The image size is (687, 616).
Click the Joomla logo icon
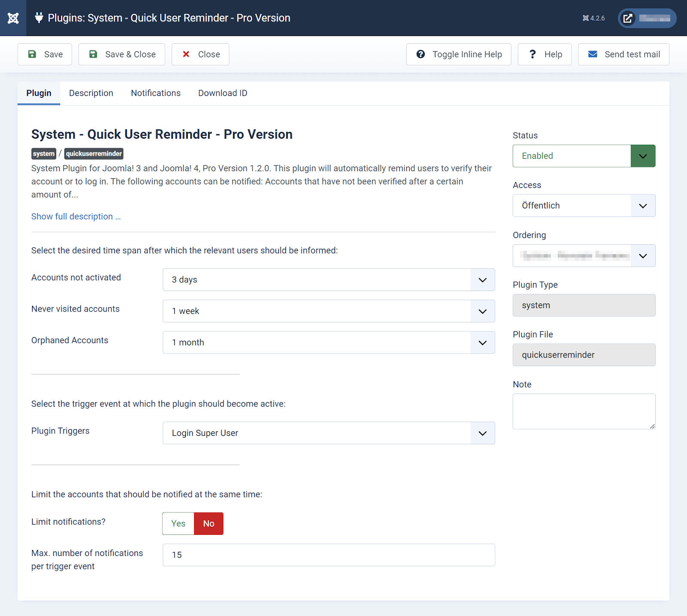click(x=13, y=18)
